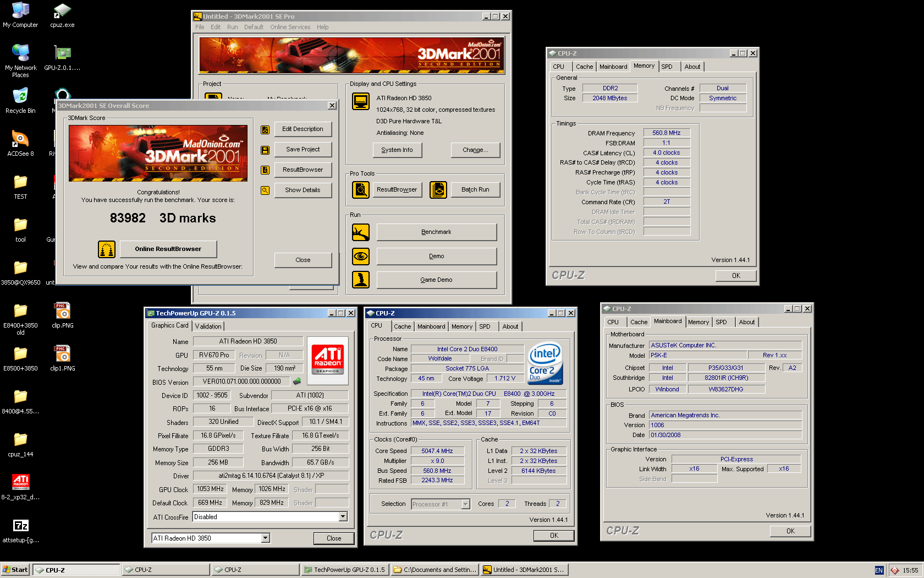Click the Edit Description icon in score dialog
Image resolution: width=924 pixels, height=578 pixels.
coord(265,129)
